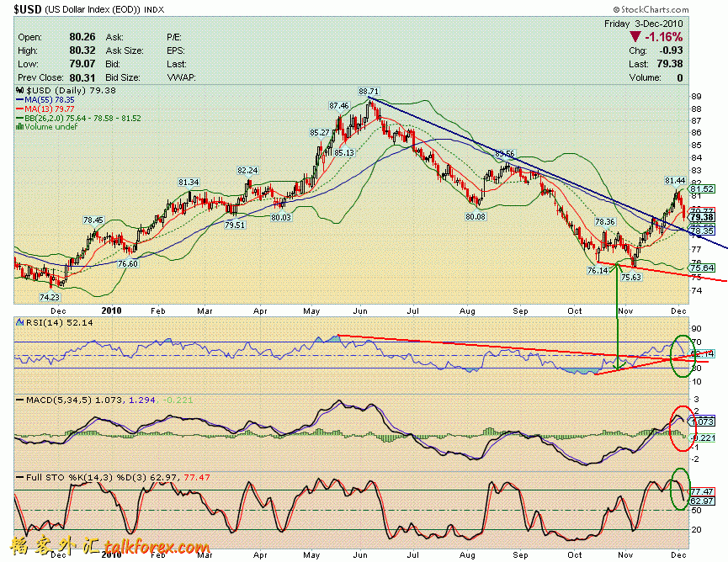
Task: Click the 80.08 price label
Action: tap(476, 217)
